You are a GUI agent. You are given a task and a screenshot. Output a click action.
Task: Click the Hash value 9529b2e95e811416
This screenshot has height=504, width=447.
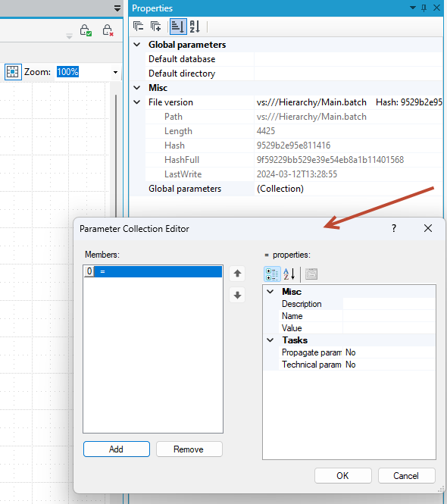click(x=293, y=146)
